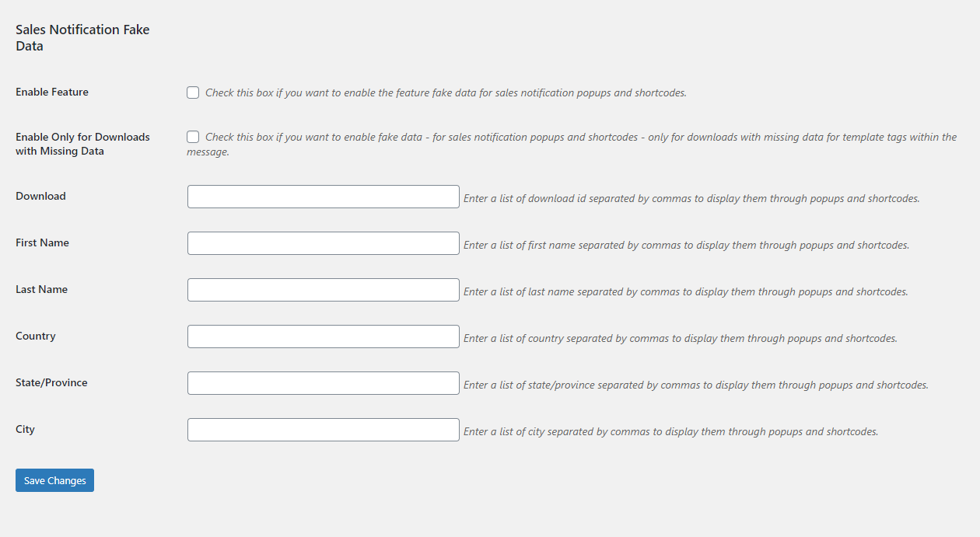The image size is (980, 537).
Task: Click the download id list help text
Action: point(691,198)
